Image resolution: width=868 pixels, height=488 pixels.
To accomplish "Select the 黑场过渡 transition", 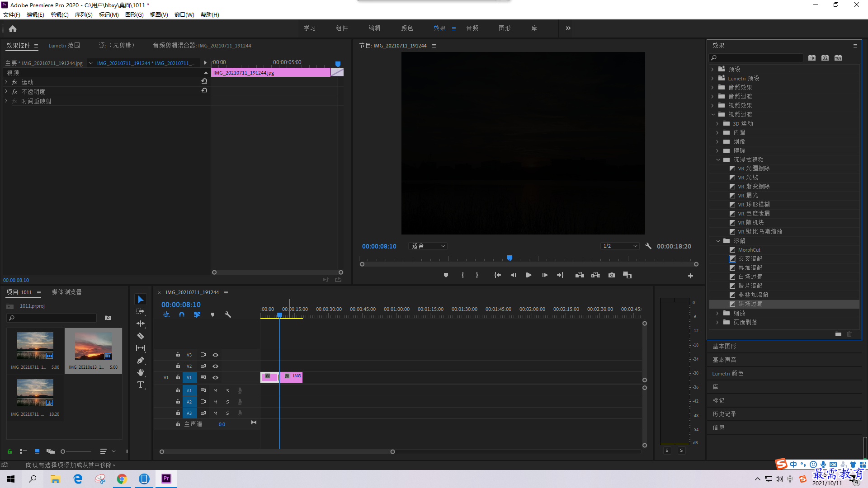I will click(750, 304).
